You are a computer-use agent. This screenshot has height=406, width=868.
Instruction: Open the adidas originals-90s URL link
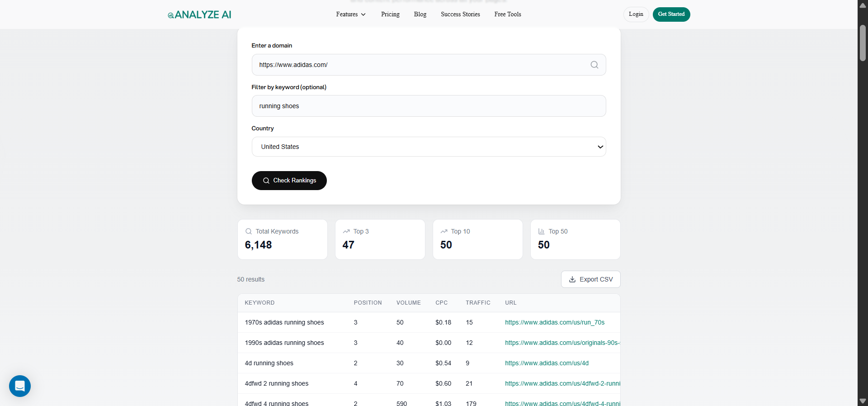[x=562, y=343]
